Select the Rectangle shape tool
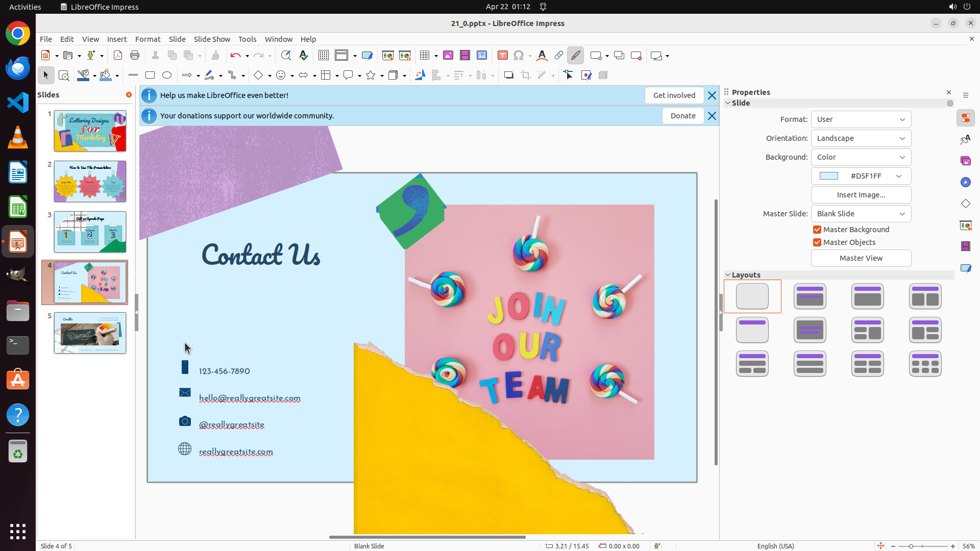The width and height of the screenshot is (980, 551). coord(150,76)
